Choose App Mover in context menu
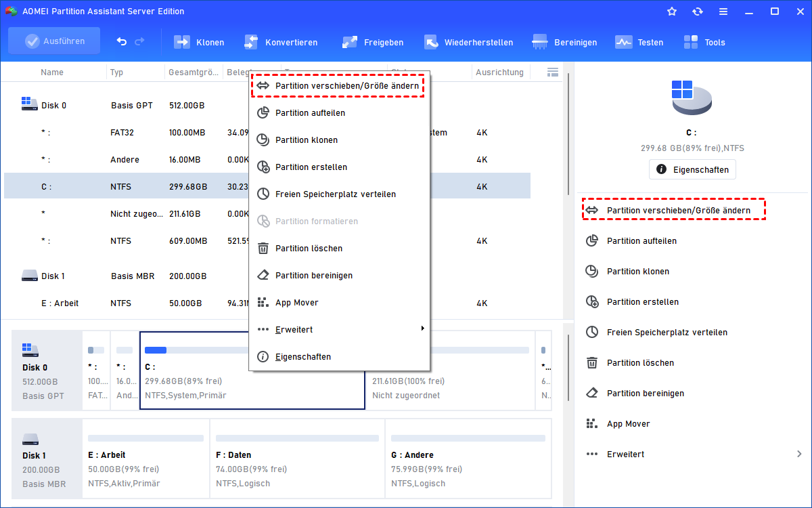 [x=340, y=303]
